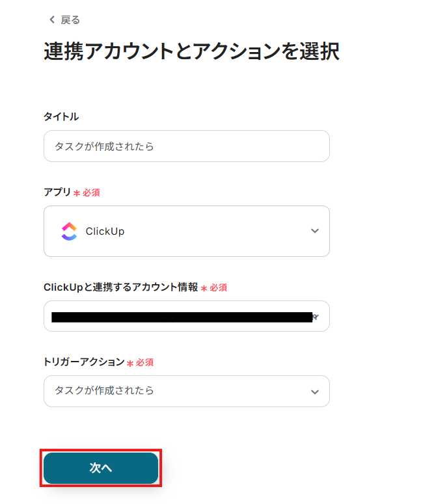Open the トリガーアクション dropdown field
The image size is (421, 504).
[x=176, y=391]
